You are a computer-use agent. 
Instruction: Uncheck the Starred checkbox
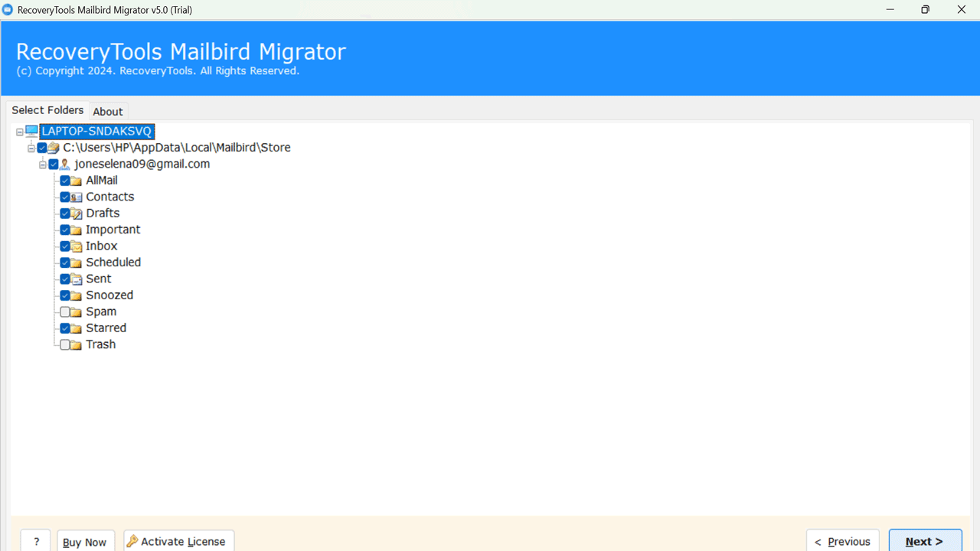pyautogui.click(x=65, y=328)
